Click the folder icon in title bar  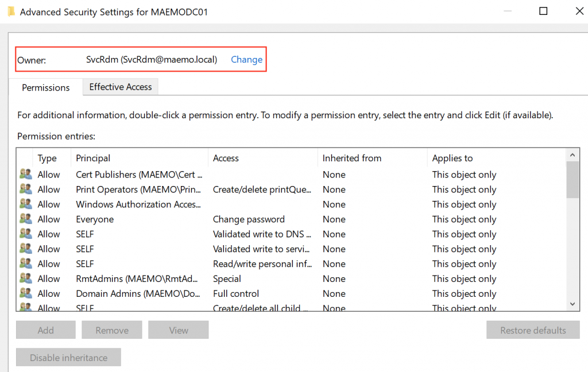pyautogui.click(x=11, y=12)
